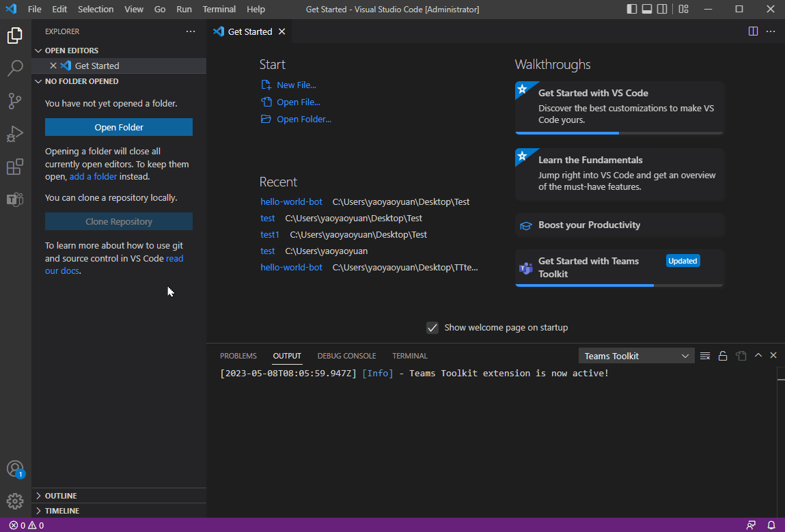Open the Search view in activity bar
The height and width of the screenshot is (532, 785).
[15, 68]
